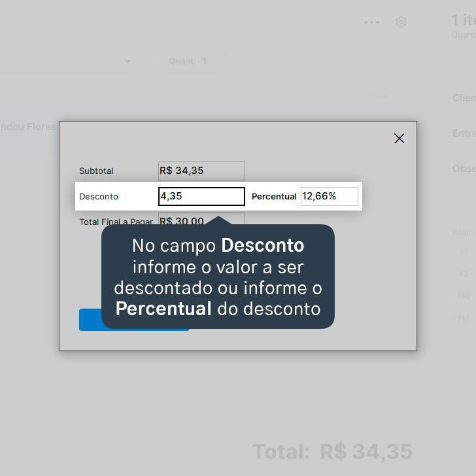
Task: Open settings via the gear icon
Action: point(401,22)
